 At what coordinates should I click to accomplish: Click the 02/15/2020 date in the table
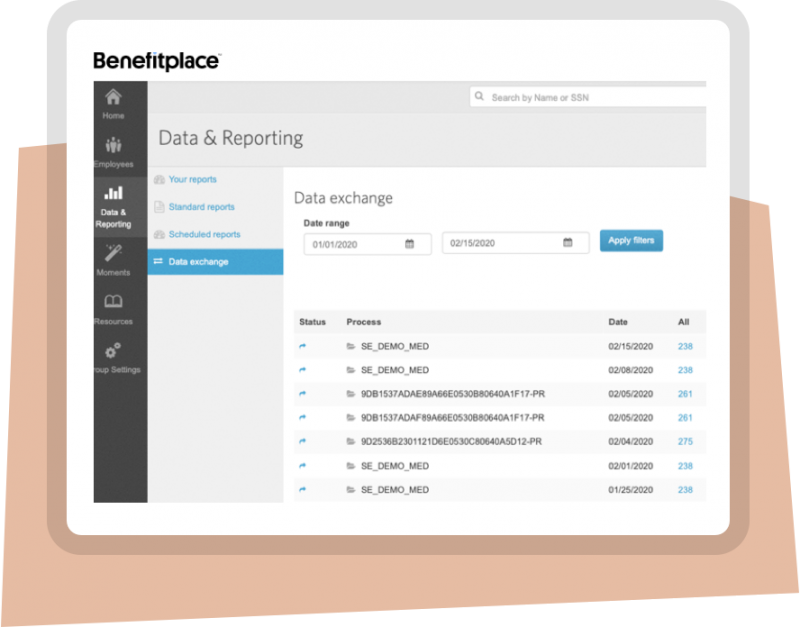coord(631,346)
